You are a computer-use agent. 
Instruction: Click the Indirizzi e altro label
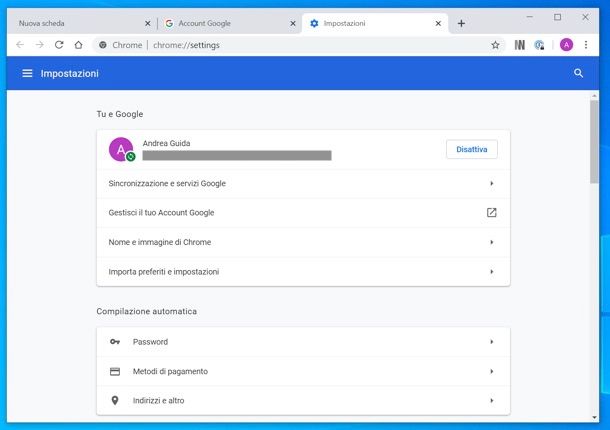point(158,400)
